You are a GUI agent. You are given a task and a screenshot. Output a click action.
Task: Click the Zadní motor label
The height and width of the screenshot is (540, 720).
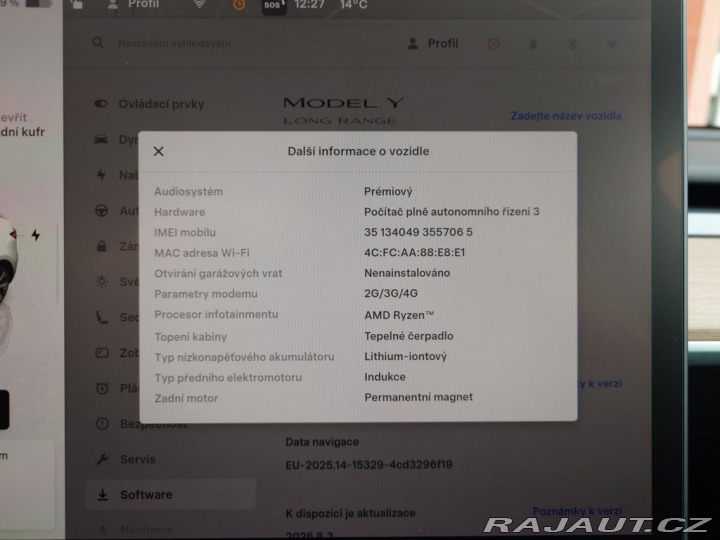pyautogui.click(x=186, y=398)
